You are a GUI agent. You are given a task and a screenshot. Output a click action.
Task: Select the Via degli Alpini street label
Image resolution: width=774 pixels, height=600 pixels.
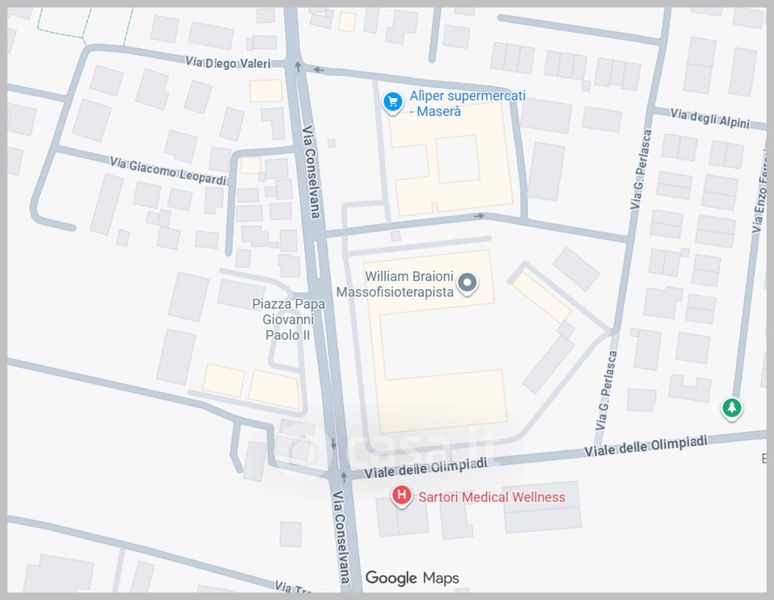tap(710, 118)
